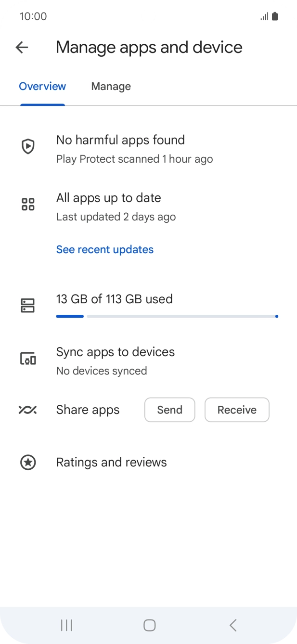Open See recent updates link
Screen dimensions: 297x644
(105, 249)
